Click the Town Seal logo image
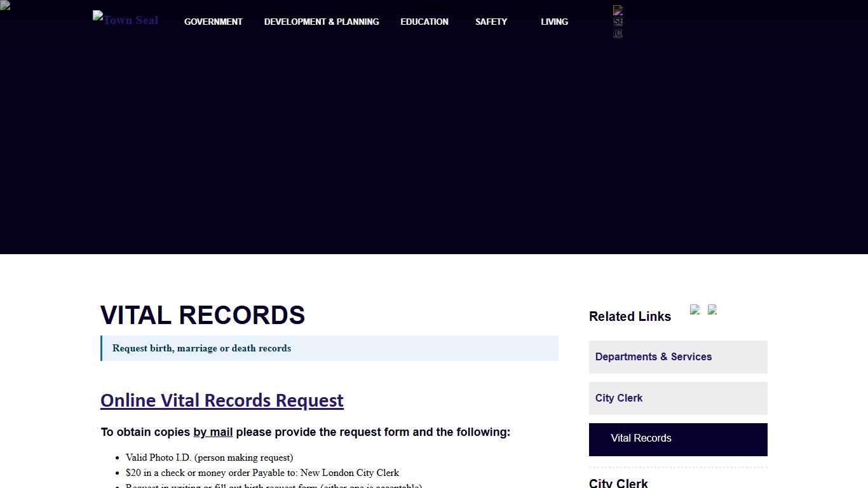Image resolution: width=868 pixels, height=488 pixels. click(125, 20)
